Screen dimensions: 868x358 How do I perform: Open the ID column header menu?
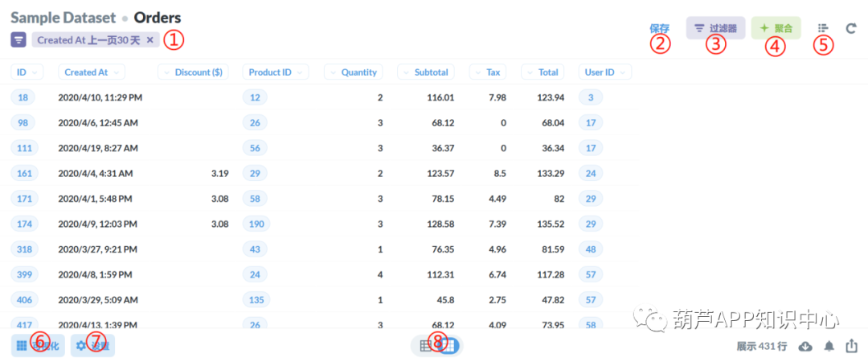pos(27,72)
